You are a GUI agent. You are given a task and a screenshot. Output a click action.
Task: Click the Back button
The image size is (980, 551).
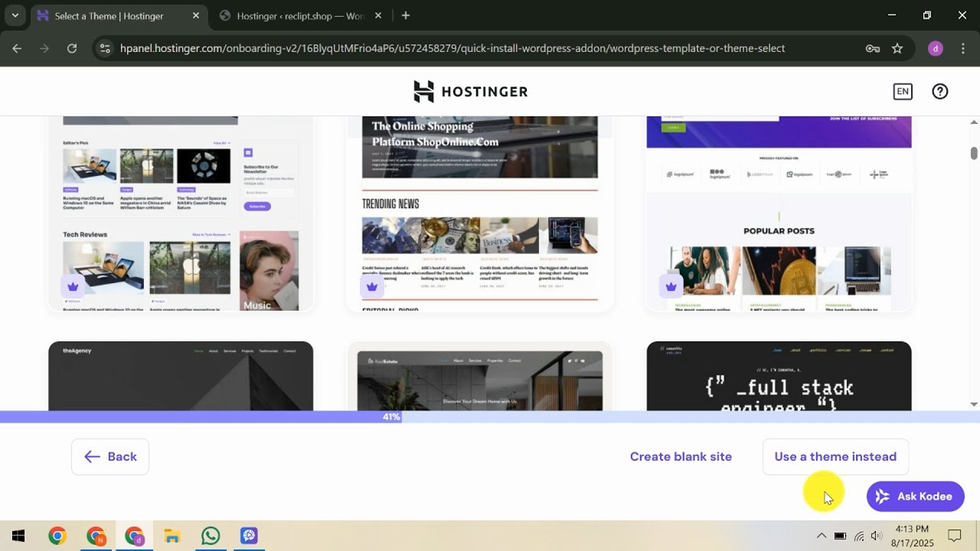pyautogui.click(x=110, y=457)
